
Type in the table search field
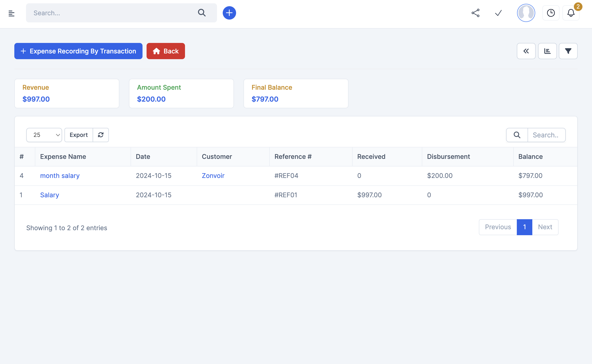pos(546,135)
